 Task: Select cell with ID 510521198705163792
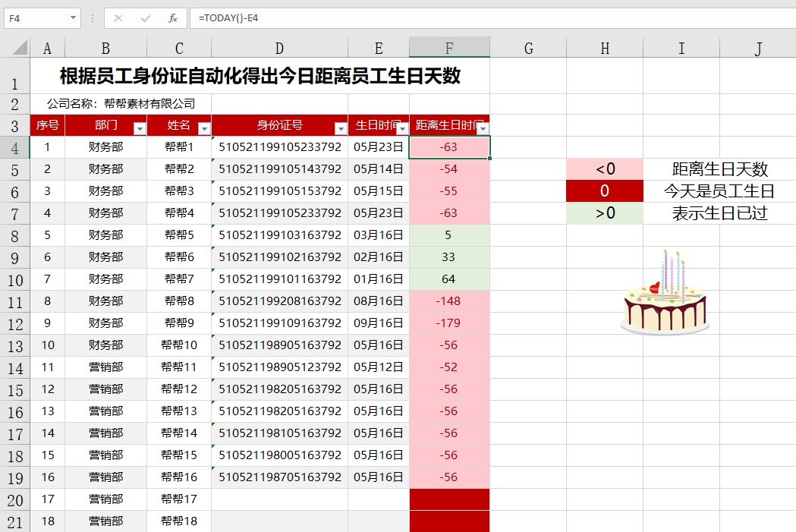[280, 477]
